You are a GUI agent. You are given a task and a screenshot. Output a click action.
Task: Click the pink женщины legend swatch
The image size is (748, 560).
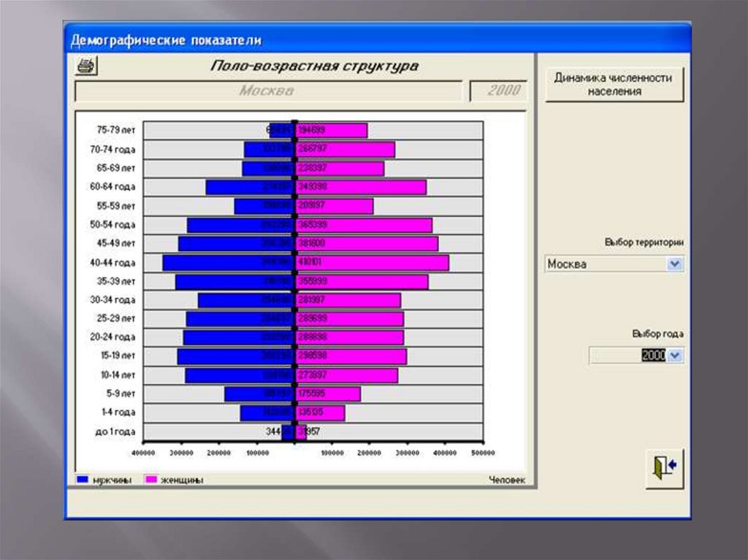[x=152, y=480]
